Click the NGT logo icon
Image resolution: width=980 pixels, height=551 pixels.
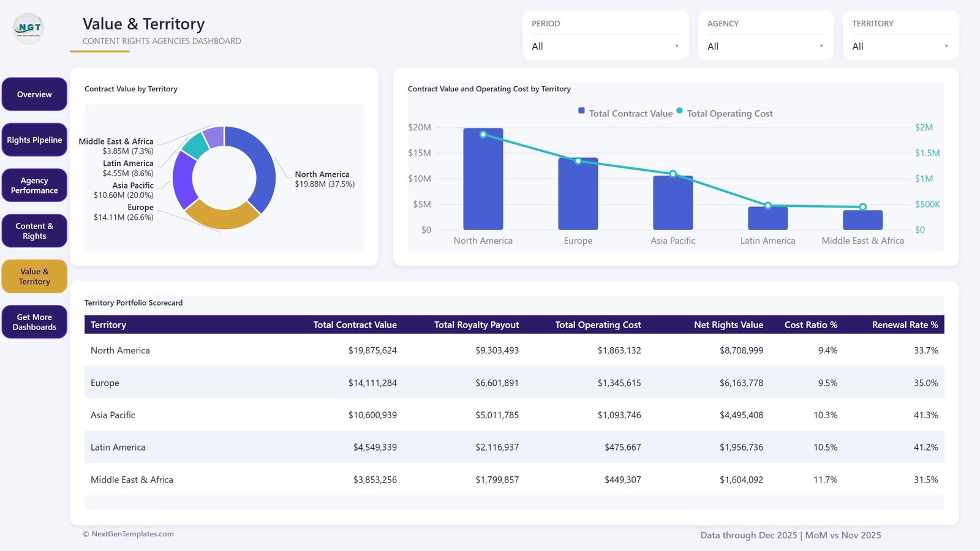click(29, 28)
